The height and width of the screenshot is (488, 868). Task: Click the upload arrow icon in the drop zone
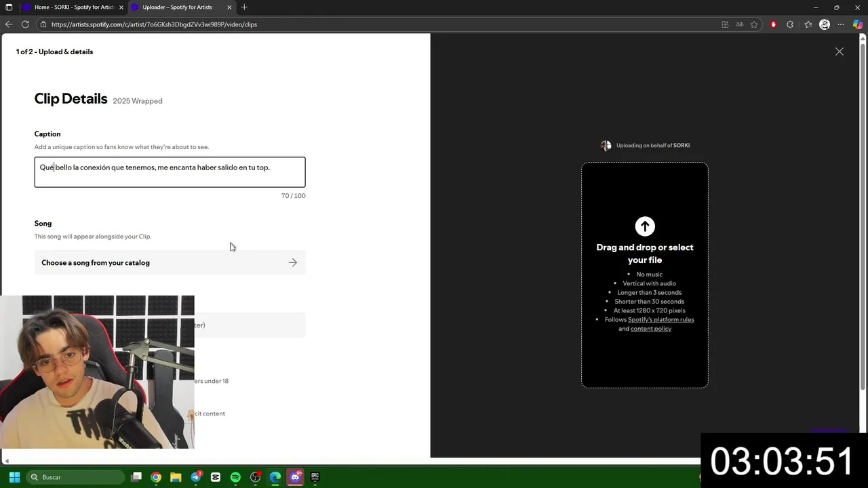click(x=645, y=226)
